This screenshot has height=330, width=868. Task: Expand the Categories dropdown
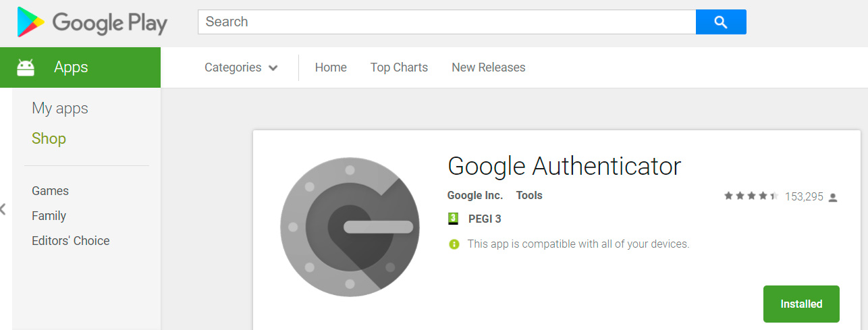click(241, 67)
